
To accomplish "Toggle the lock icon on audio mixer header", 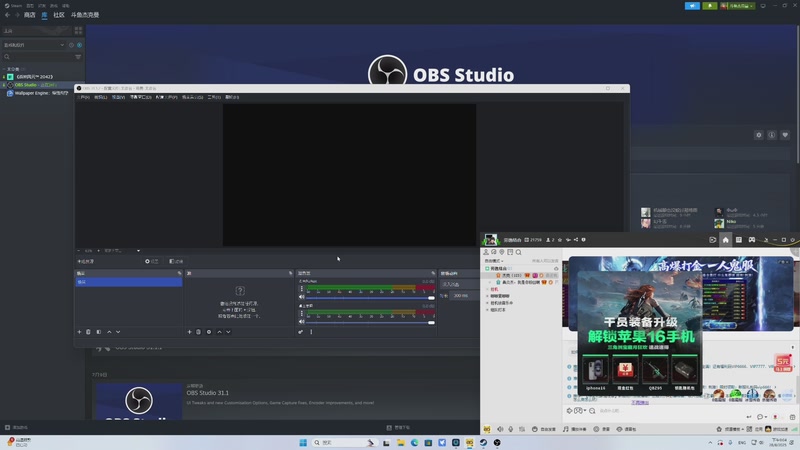I will (433, 273).
